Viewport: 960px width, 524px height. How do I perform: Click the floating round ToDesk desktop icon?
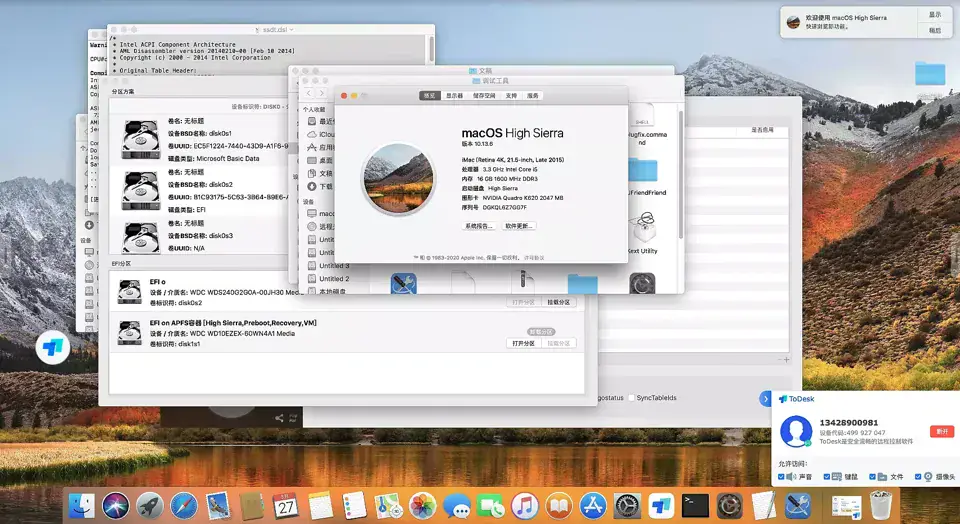pyautogui.click(x=53, y=347)
